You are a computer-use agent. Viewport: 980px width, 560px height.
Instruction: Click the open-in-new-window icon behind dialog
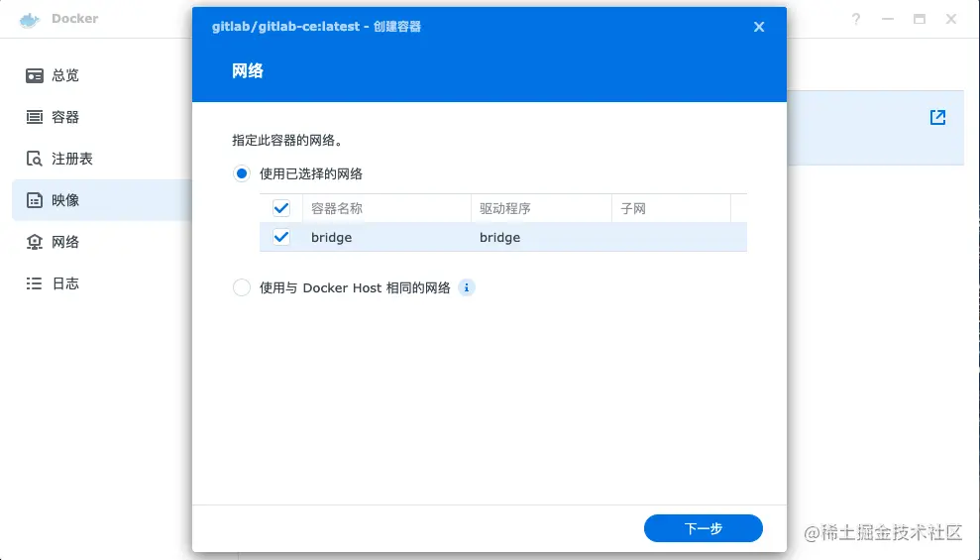click(937, 117)
